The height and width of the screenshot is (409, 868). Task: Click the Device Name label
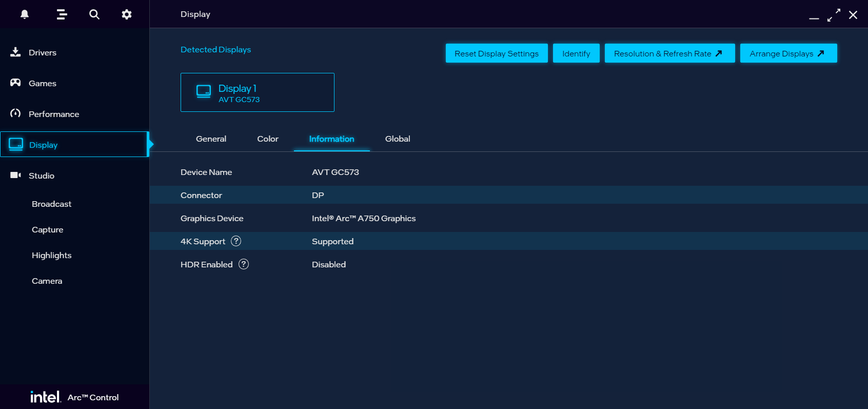tap(206, 172)
